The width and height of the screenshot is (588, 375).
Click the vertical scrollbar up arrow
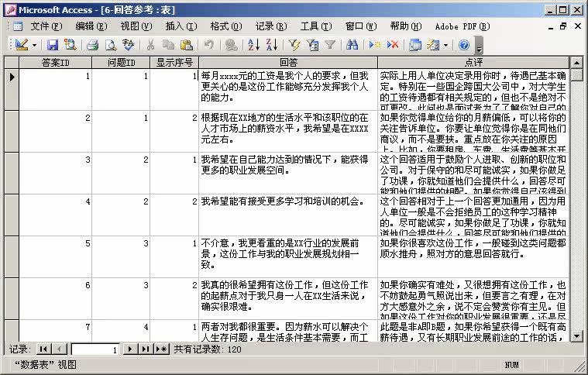click(576, 63)
